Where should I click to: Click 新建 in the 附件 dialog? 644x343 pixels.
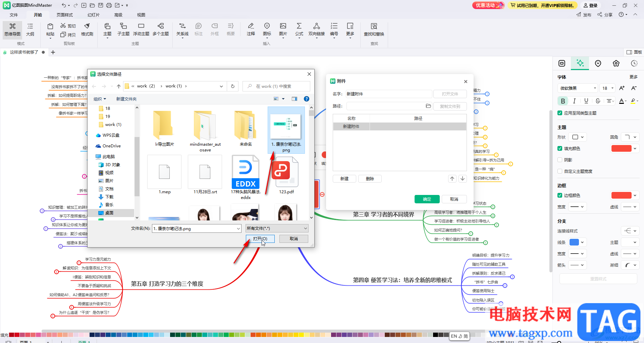pyautogui.click(x=344, y=179)
